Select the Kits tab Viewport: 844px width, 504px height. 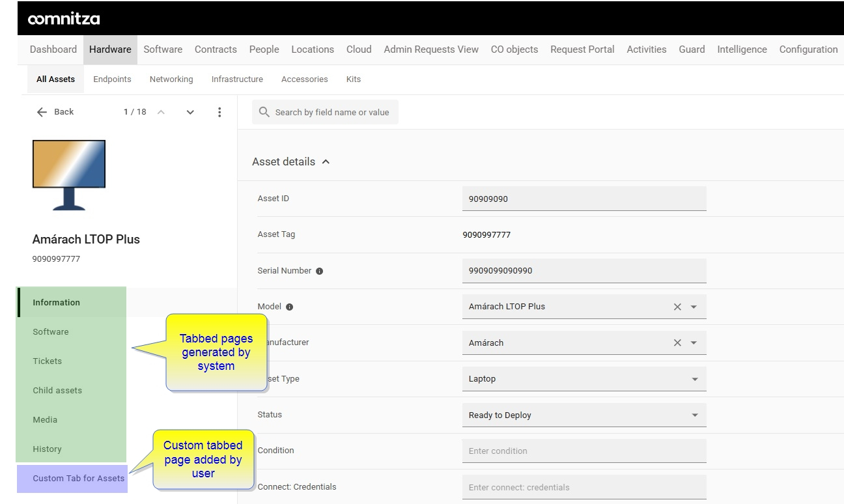(x=354, y=79)
